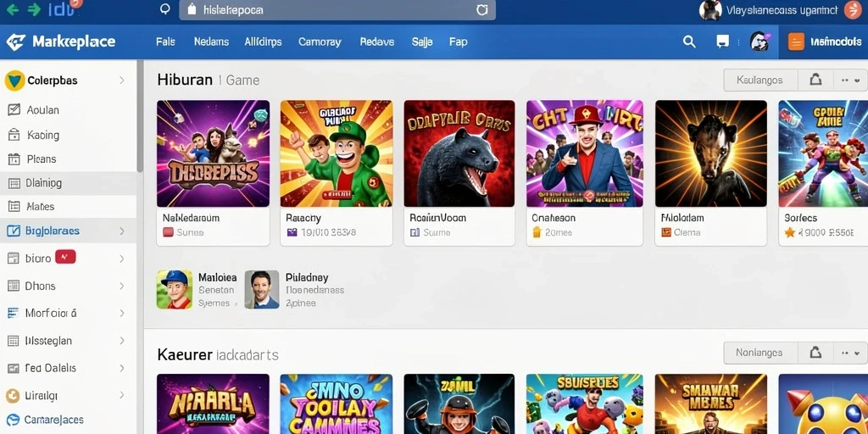Select the Redavs menu item
The height and width of the screenshot is (434, 868).
tap(377, 42)
